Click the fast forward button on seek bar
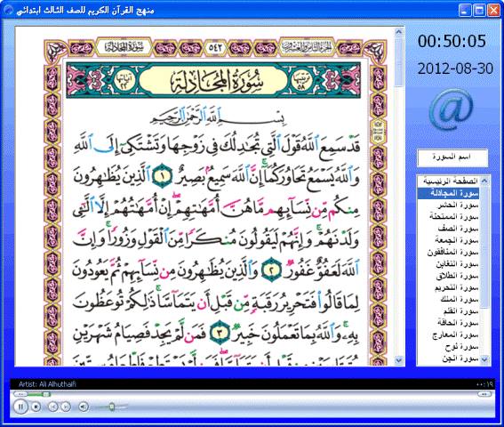The width and height of the screenshot is (504, 427). (484, 394)
